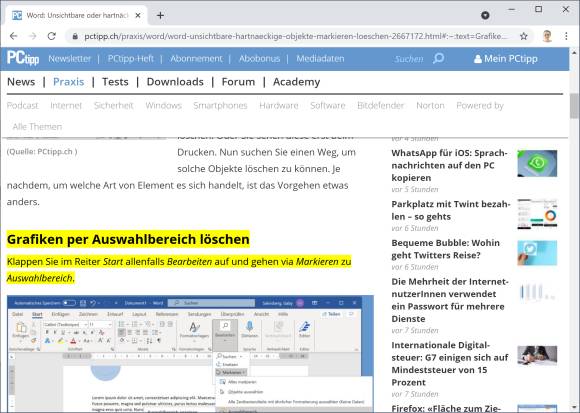Click the Passwort article chart thumbnail
The image size is (580, 413).
click(537, 292)
